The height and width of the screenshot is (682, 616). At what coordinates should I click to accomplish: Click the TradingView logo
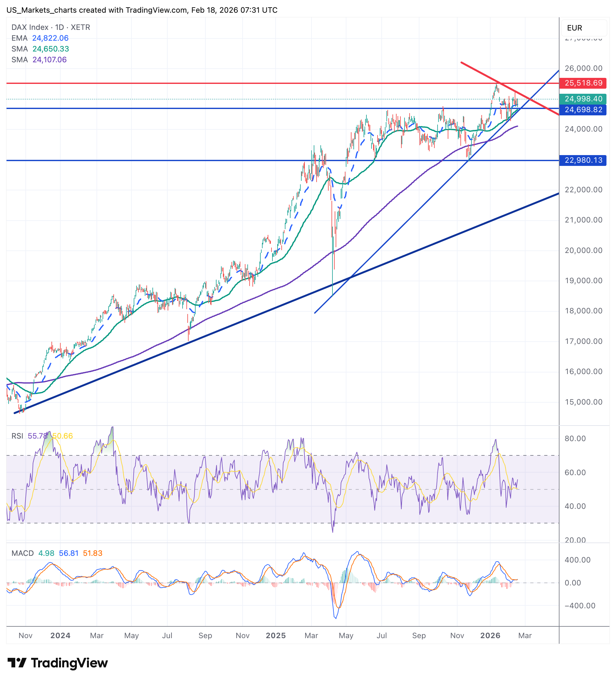point(57,663)
